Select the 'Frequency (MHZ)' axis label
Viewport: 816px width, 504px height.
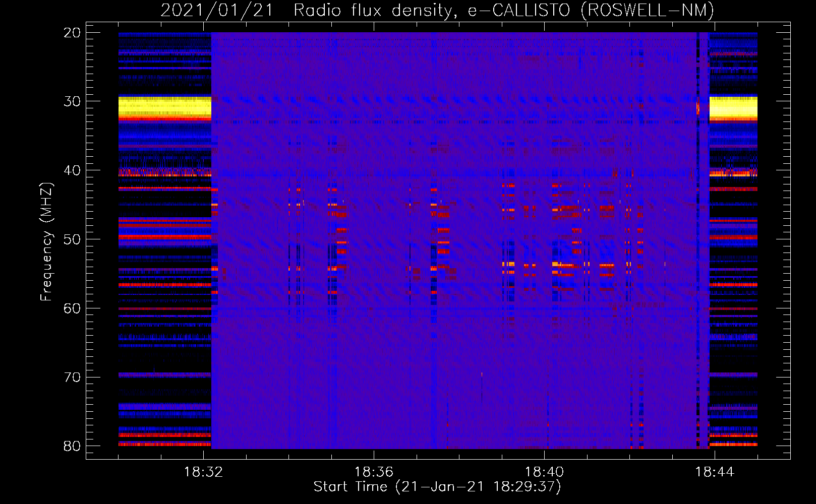46,241
